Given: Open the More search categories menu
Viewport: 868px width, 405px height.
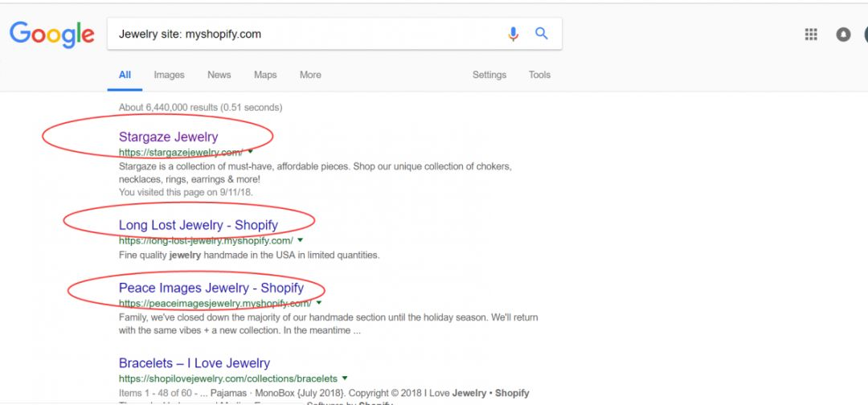Looking at the screenshot, I should point(310,75).
